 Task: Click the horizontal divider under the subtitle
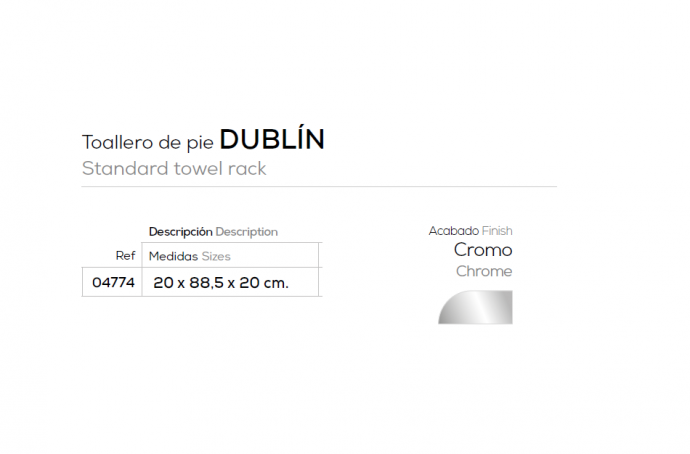point(319,187)
